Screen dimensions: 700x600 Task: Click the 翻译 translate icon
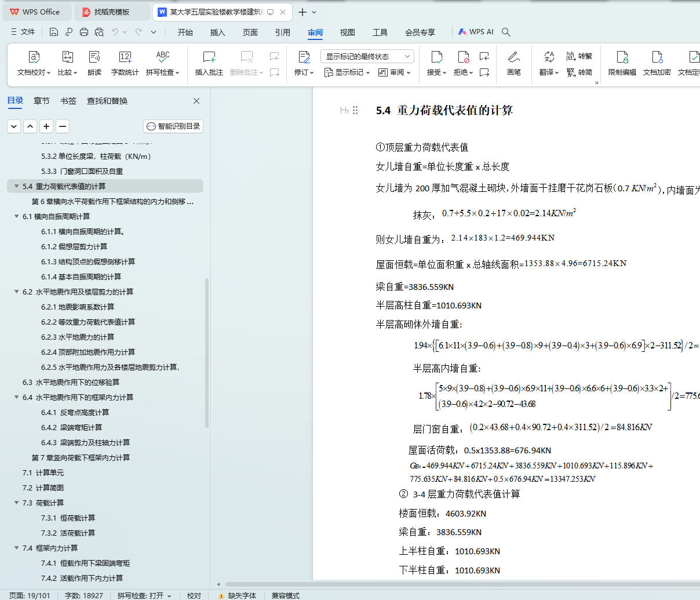click(x=549, y=57)
